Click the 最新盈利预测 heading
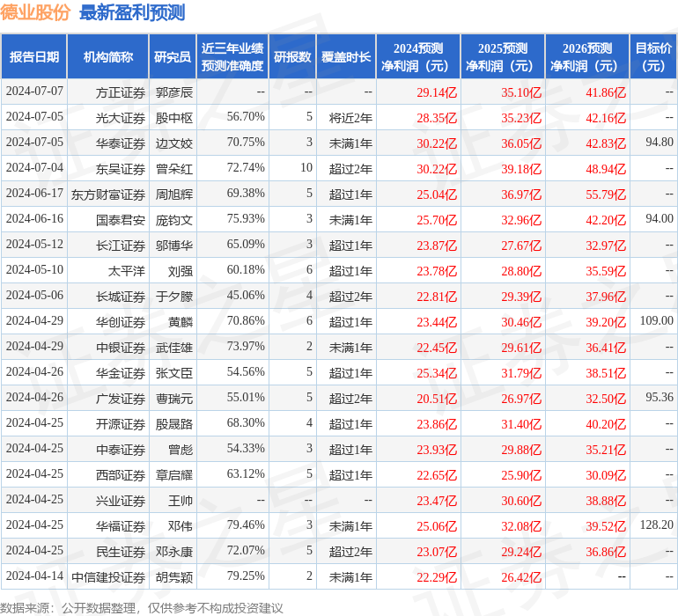The image size is (678, 616). click(132, 12)
